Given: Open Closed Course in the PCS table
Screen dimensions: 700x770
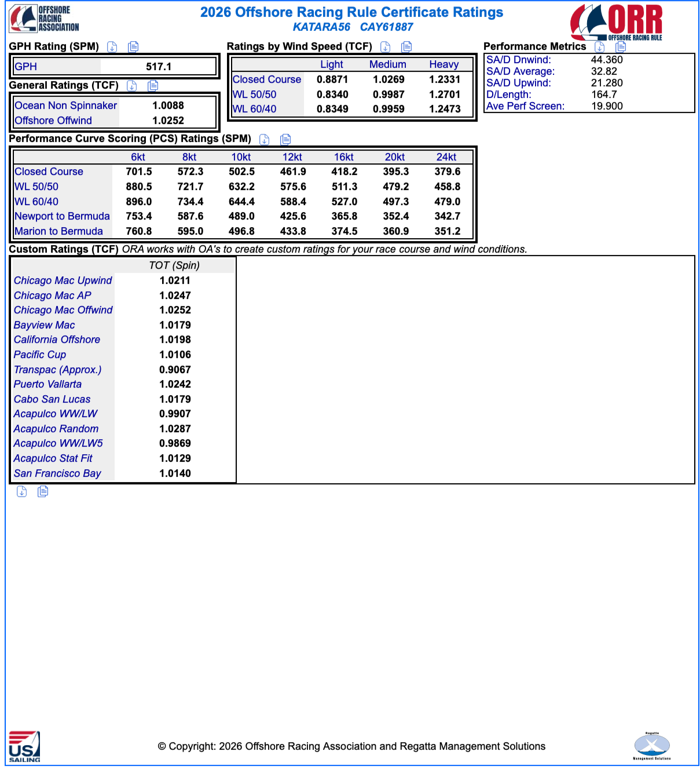Looking at the screenshot, I should point(49,171).
